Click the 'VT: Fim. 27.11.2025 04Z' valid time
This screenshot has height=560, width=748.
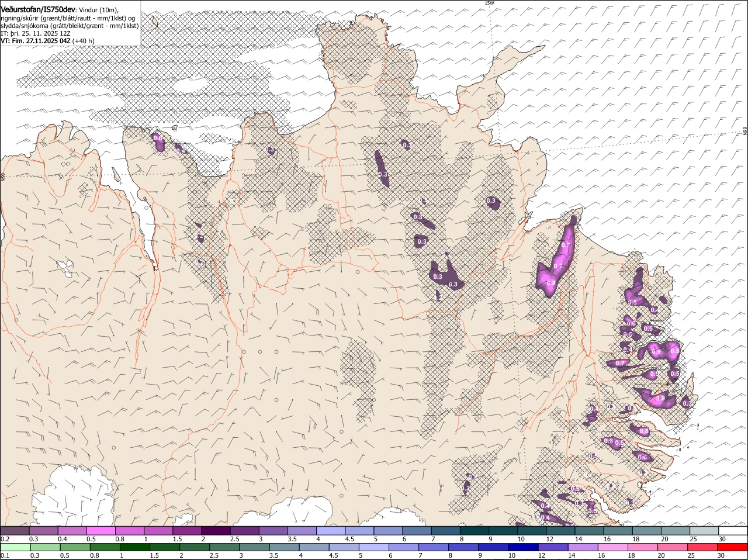pyautogui.click(x=36, y=41)
